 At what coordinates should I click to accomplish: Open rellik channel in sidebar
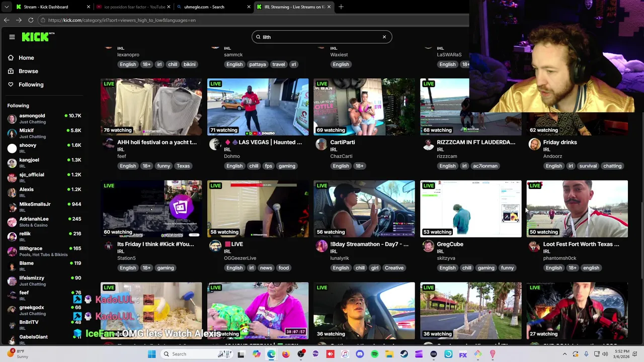pyautogui.click(x=44, y=236)
